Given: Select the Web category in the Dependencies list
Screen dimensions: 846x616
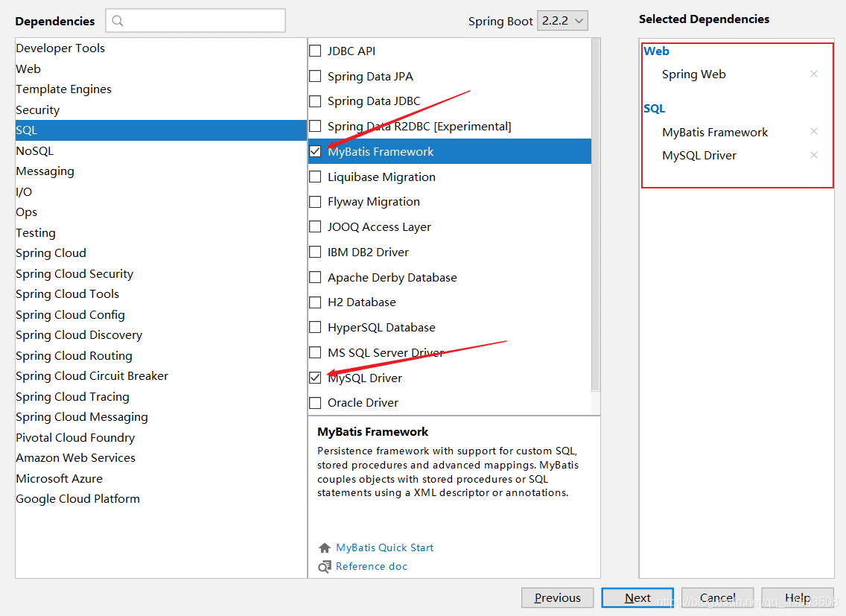Looking at the screenshot, I should [x=161, y=69].
